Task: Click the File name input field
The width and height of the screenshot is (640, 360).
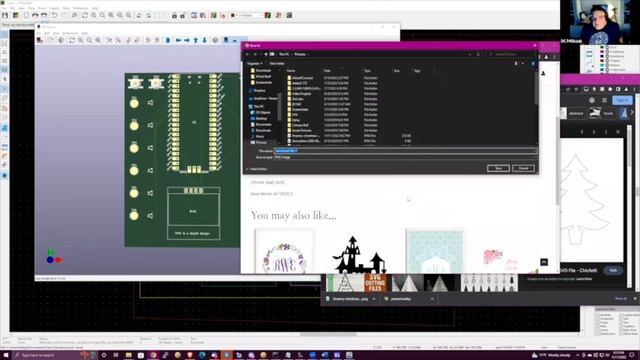Action: (x=405, y=151)
